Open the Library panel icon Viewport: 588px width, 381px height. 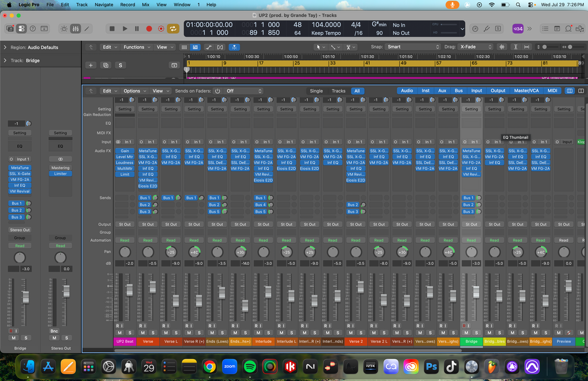[x=10, y=29]
